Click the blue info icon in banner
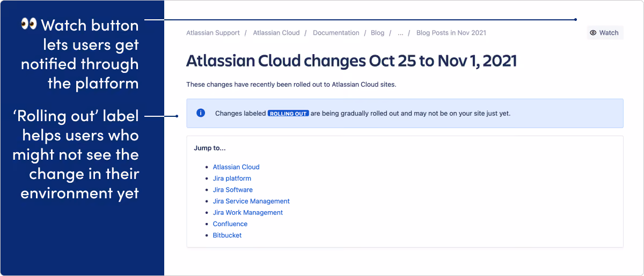 [x=201, y=113]
